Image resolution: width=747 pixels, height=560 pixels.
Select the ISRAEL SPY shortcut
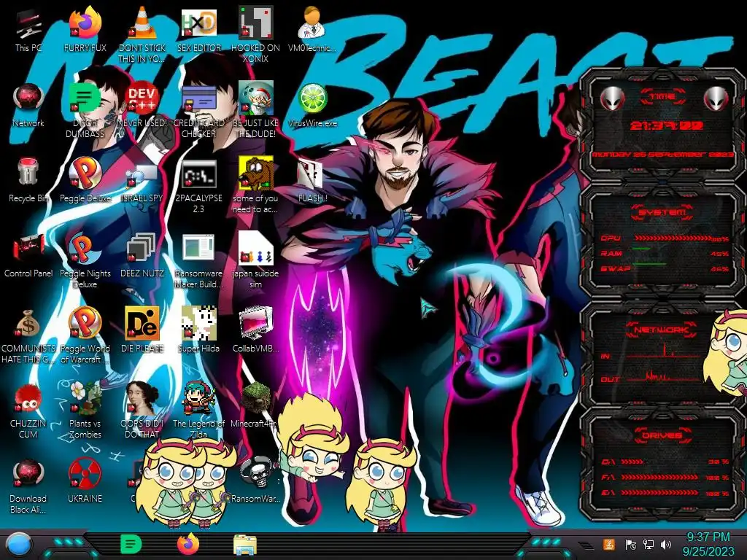pos(142,175)
